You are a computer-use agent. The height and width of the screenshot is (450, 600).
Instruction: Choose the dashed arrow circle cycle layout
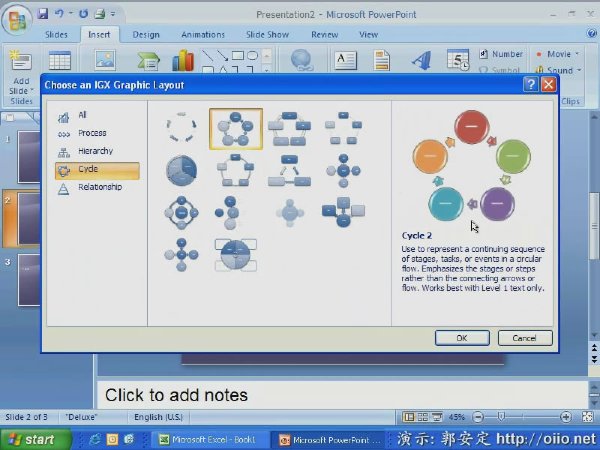click(181, 128)
